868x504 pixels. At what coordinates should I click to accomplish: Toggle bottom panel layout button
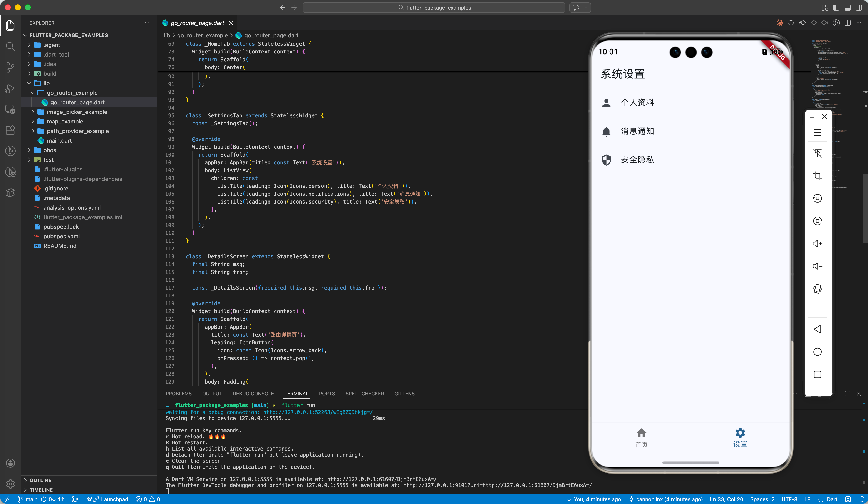[848, 7]
